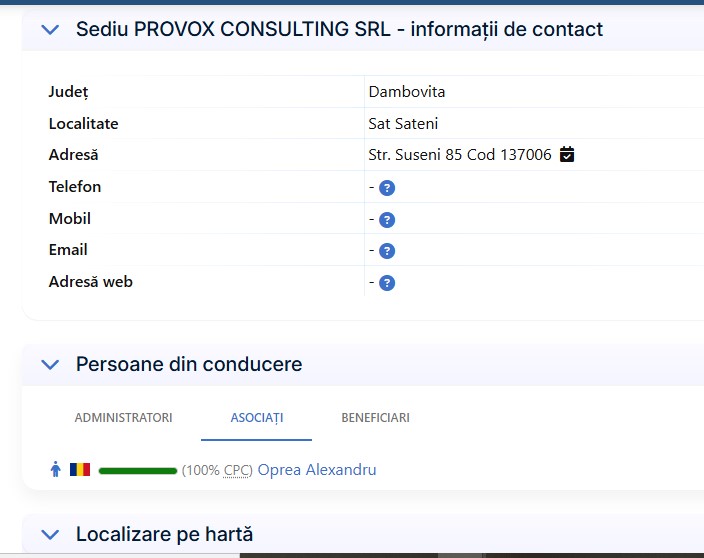Click the help icon in Telefon row
The image size is (704, 558).
387,188
